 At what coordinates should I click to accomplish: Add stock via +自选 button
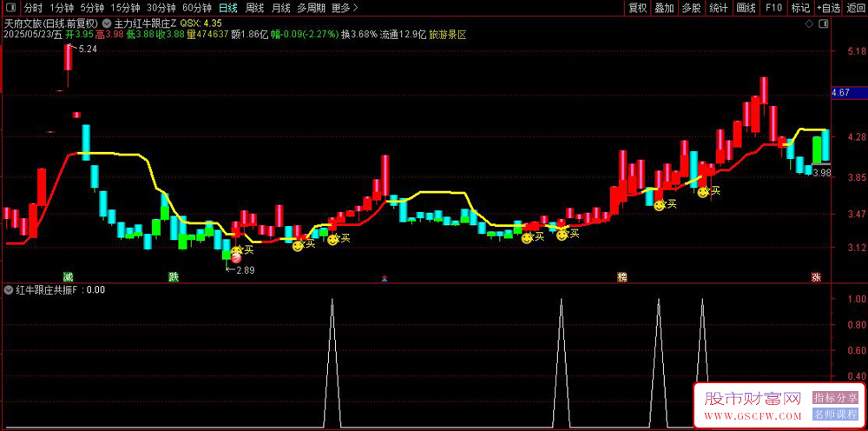pos(828,8)
